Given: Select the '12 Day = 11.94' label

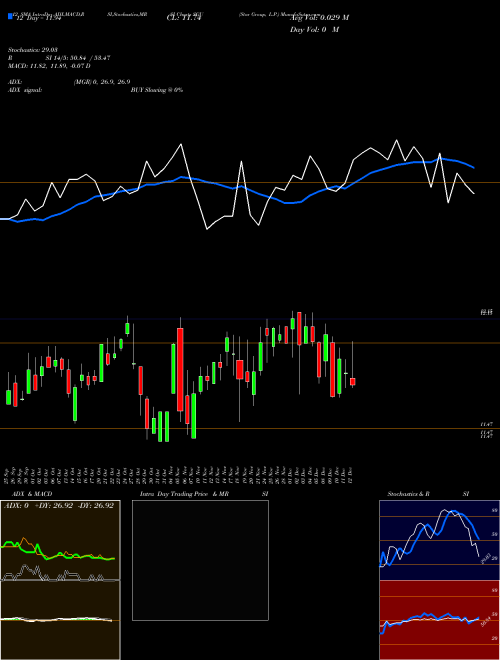Looking at the screenshot, I should coord(39,18).
